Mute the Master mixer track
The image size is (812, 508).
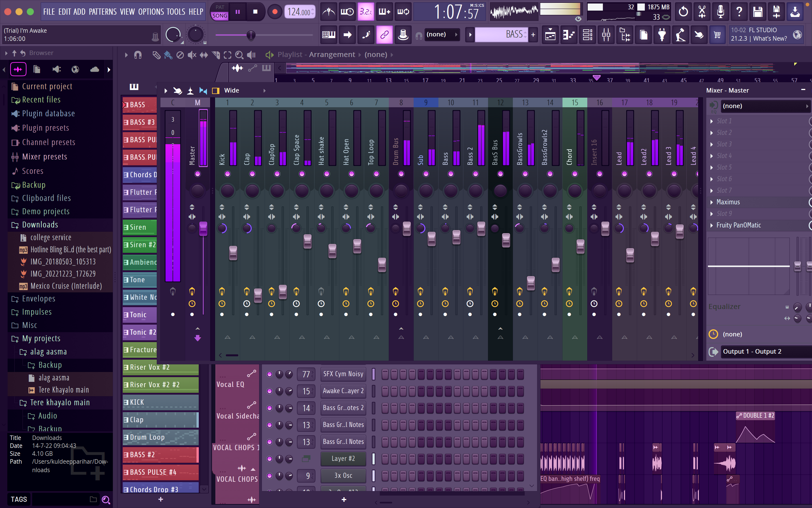tap(198, 174)
